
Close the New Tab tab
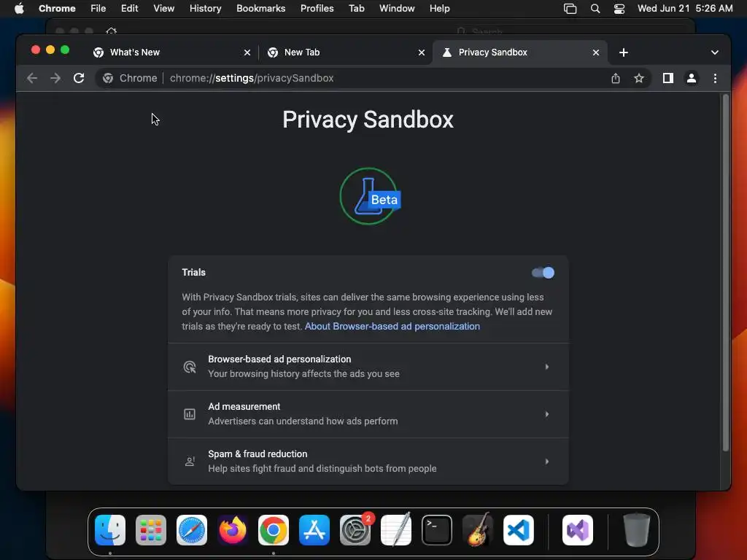(x=422, y=52)
